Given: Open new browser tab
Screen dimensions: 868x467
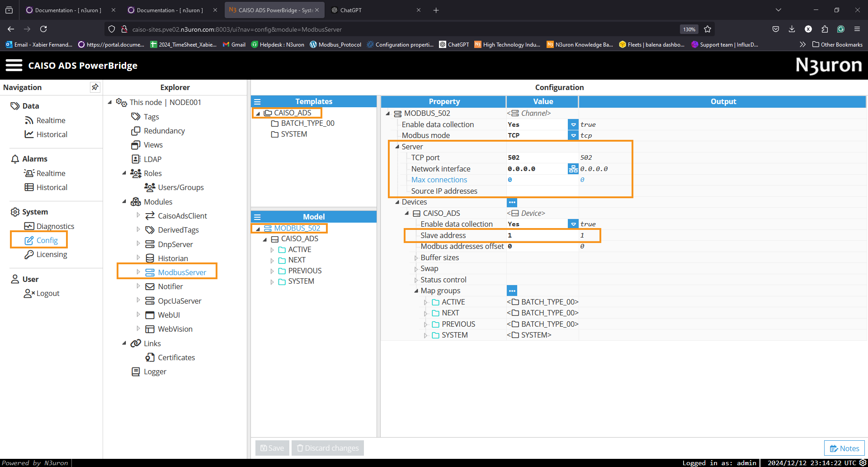Looking at the screenshot, I should (436, 10).
